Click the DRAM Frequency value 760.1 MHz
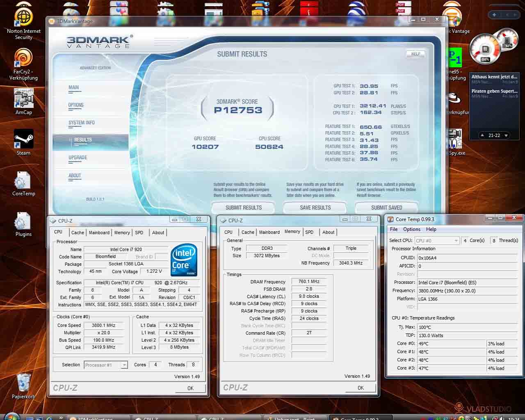 click(309, 282)
